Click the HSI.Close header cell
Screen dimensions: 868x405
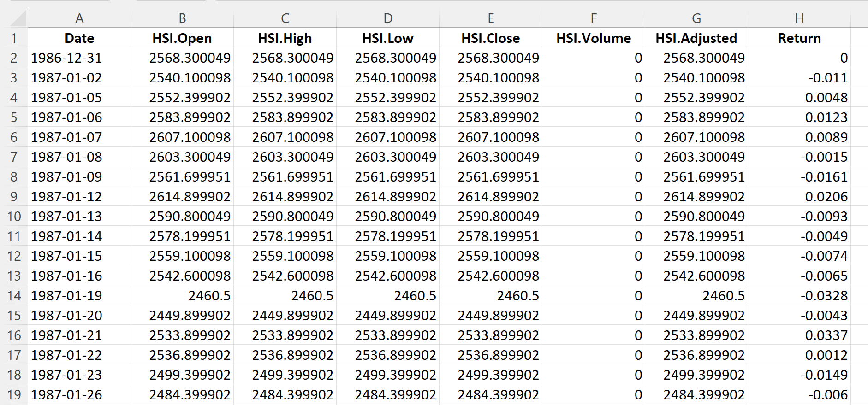click(x=491, y=38)
